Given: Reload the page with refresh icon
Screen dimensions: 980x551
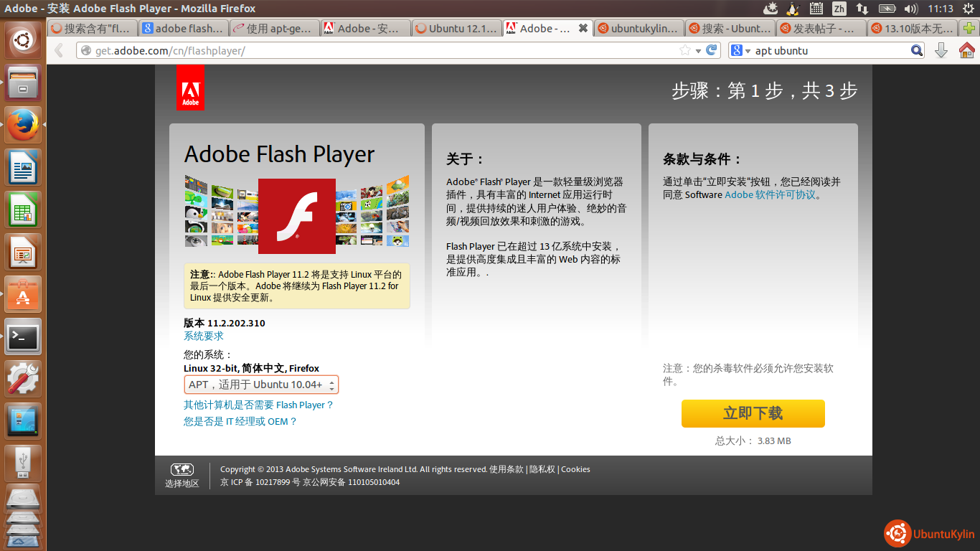Looking at the screenshot, I should tap(712, 50).
